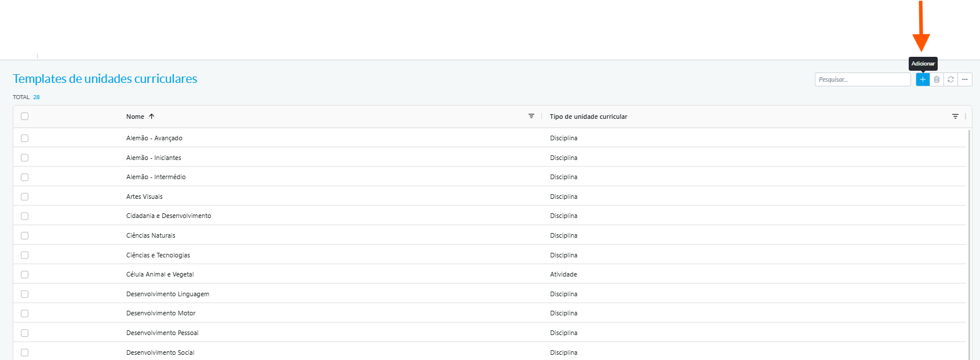The width and height of the screenshot is (980, 360).
Task: Click the Tipo de unidade curricular header
Action: pos(588,117)
